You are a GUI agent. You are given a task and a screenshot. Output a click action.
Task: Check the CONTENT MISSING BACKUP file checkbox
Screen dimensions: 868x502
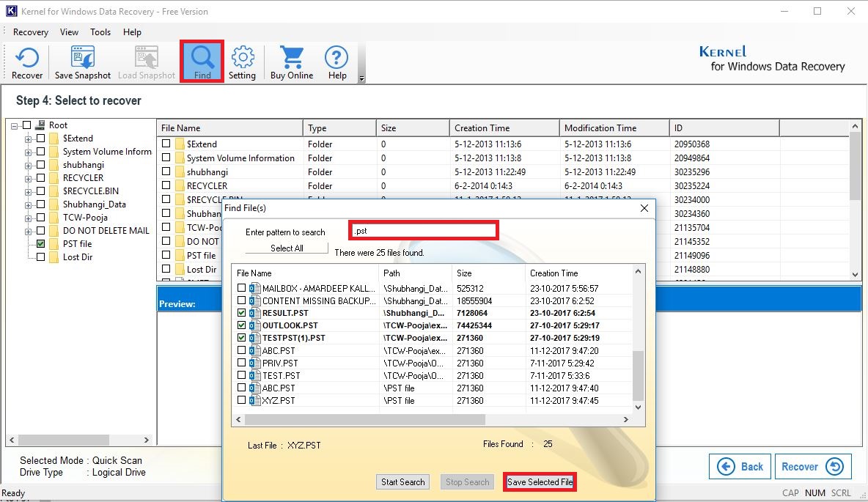241,300
